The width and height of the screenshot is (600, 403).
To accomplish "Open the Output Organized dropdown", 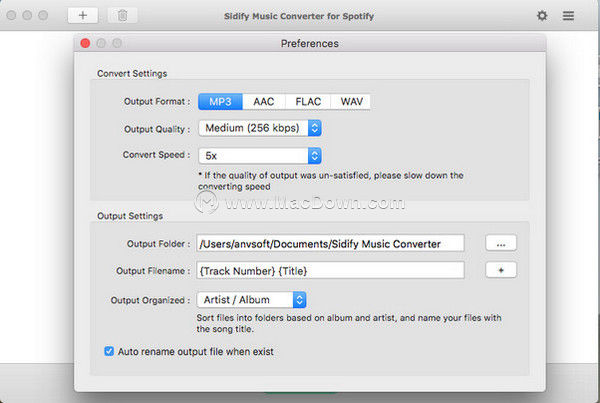I will (x=251, y=300).
